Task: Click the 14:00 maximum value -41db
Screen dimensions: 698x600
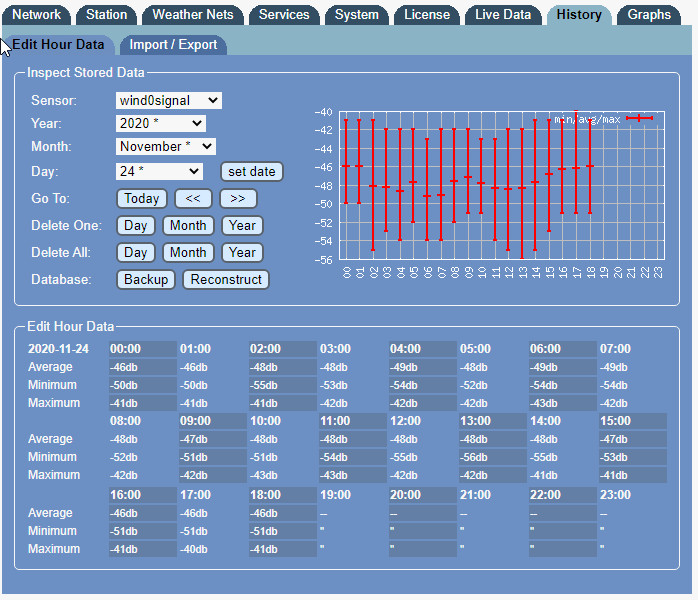Action: (x=544, y=475)
